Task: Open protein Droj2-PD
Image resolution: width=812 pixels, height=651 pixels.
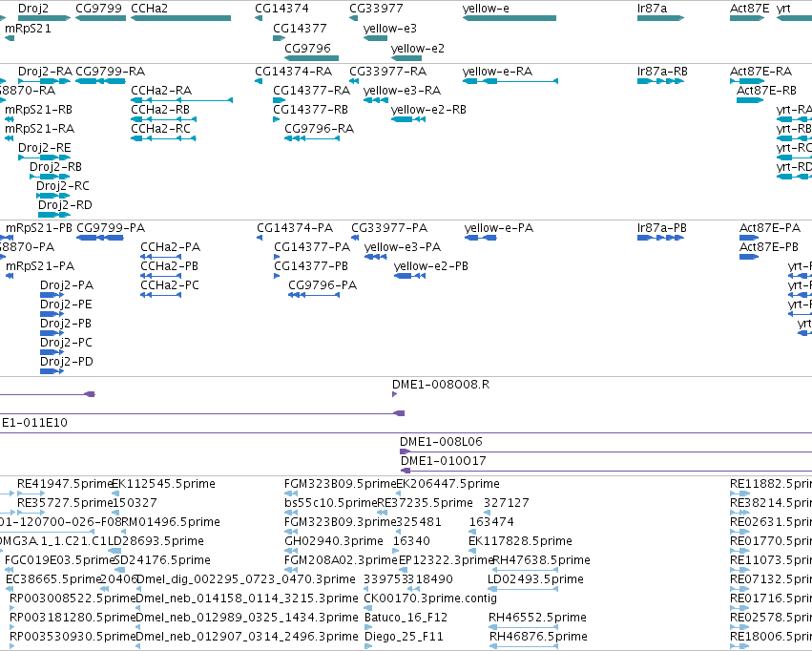Action: [x=52, y=371]
